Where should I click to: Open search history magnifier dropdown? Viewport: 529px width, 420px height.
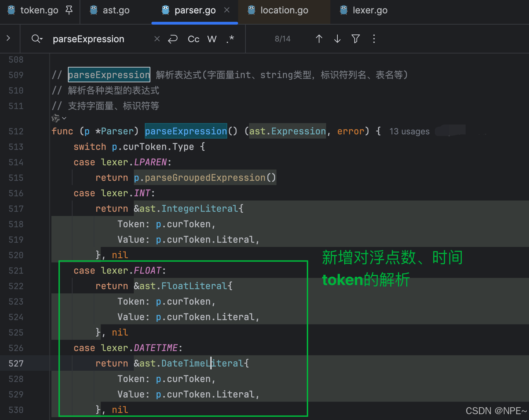tap(37, 39)
